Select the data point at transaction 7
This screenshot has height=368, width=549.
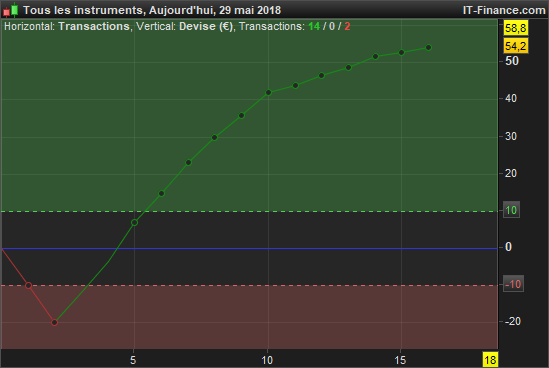(188, 162)
